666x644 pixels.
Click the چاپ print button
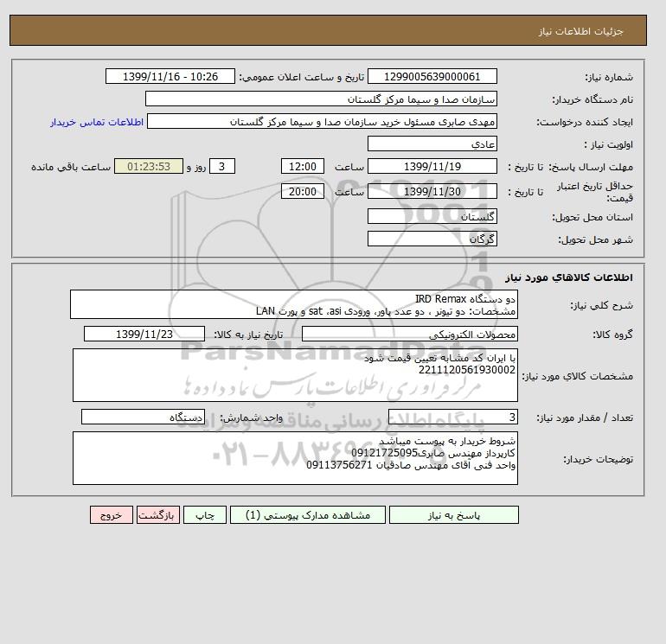tap(205, 515)
